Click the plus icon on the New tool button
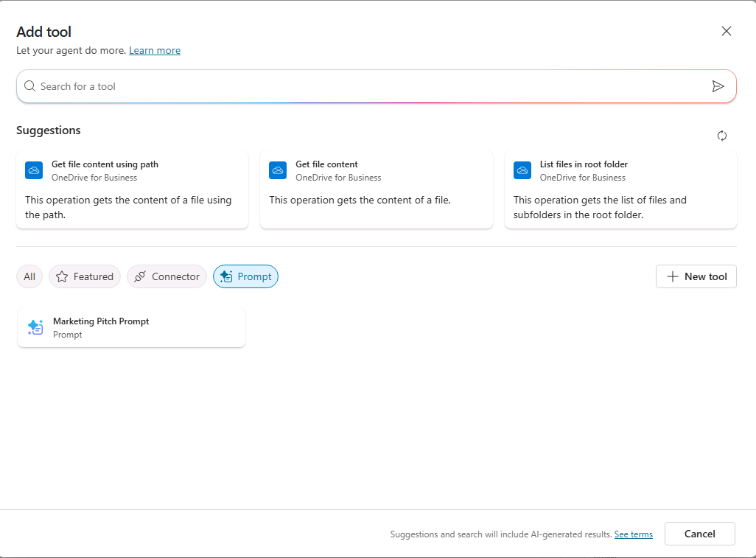Screen dimensions: 756x558 672,276
